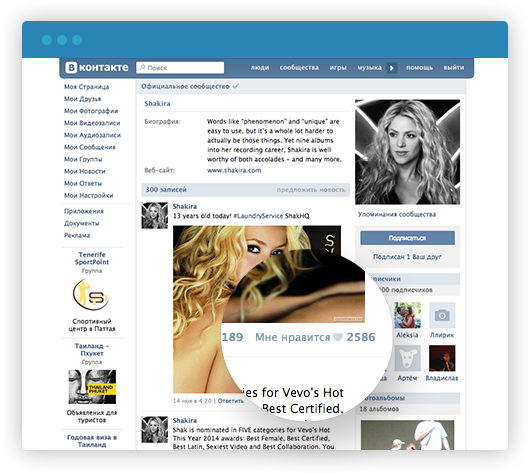
Task: Open Реклама in sidebar
Action: [77, 235]
